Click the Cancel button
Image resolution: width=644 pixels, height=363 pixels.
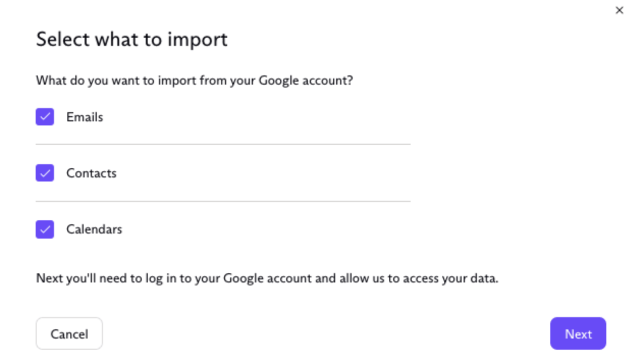tap(69, 333)
